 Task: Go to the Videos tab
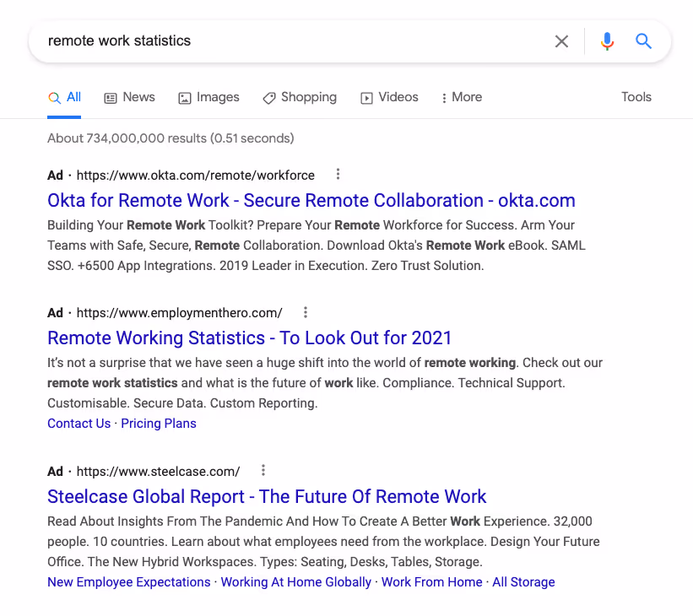tap(389, 97)
